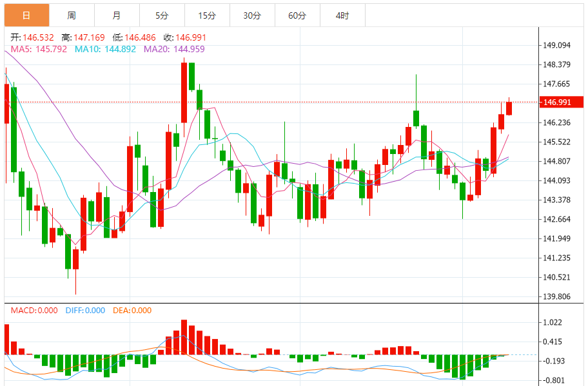Select the 日 daily chart tab
This screenshot has height=386, width=588.
coord(26,15)
